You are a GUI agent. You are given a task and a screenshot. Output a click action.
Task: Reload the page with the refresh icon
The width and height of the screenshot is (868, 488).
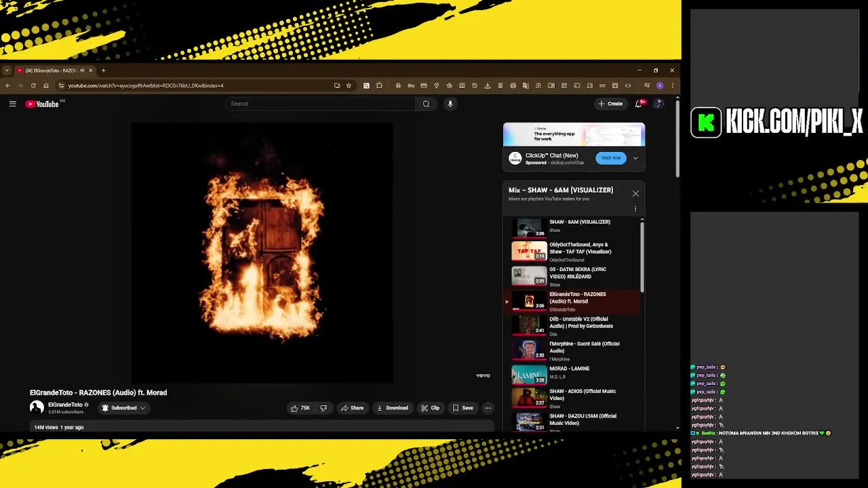[x=33, y=85]
